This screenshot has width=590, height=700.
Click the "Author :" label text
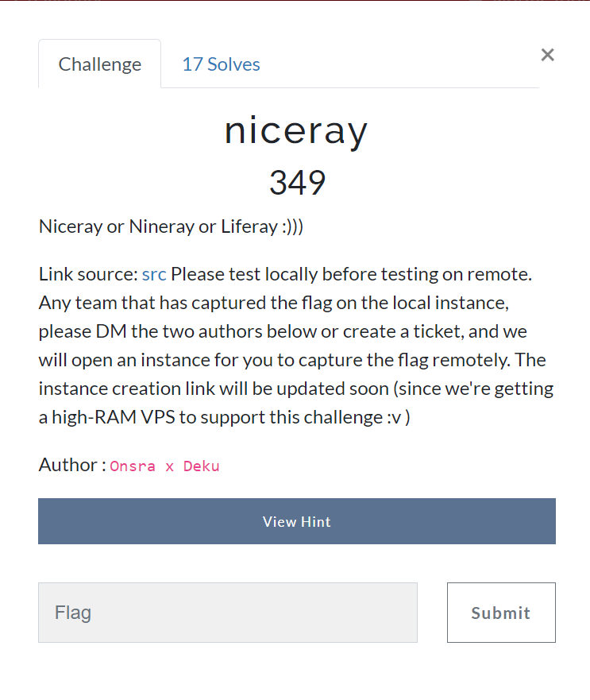point(71,465)
